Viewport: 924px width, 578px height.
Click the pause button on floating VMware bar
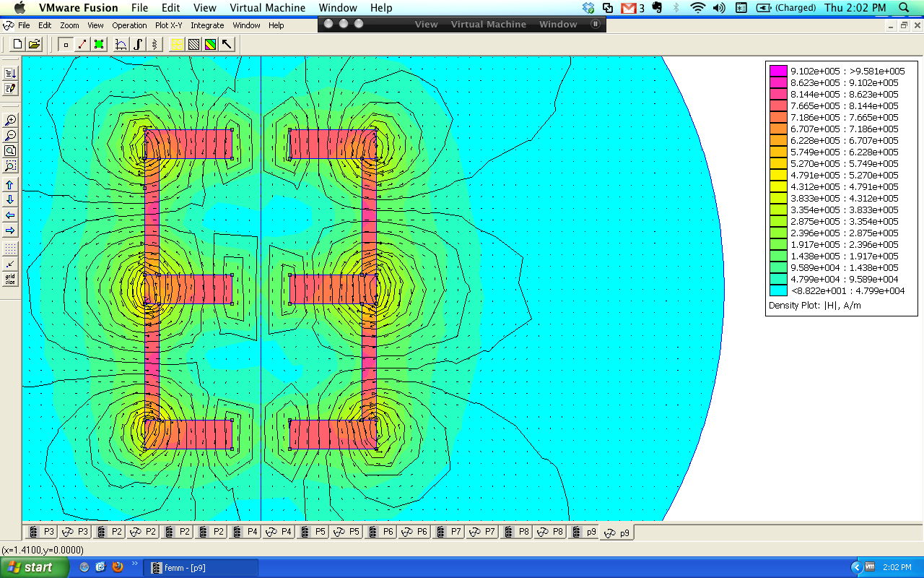click(x=596, y=24)
